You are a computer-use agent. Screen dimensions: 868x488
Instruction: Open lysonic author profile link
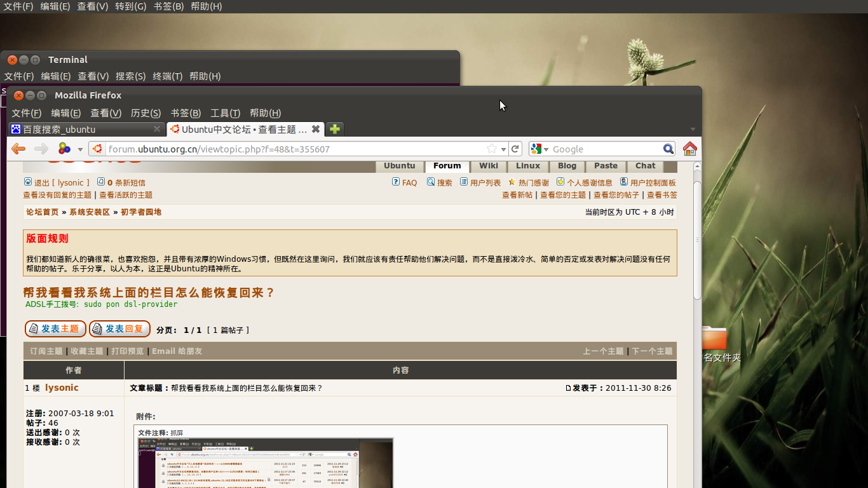point(62,388)
